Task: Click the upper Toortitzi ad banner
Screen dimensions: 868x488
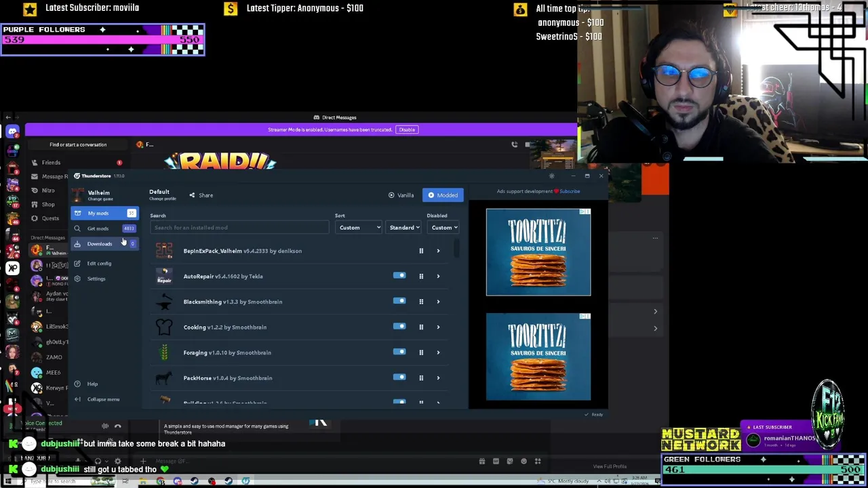Action: click(x=538, y=252)
